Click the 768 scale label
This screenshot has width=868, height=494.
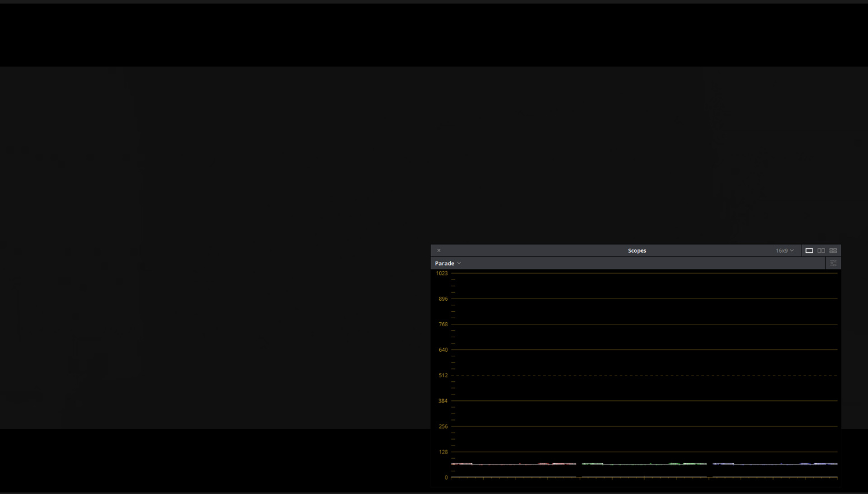(443, 325)
